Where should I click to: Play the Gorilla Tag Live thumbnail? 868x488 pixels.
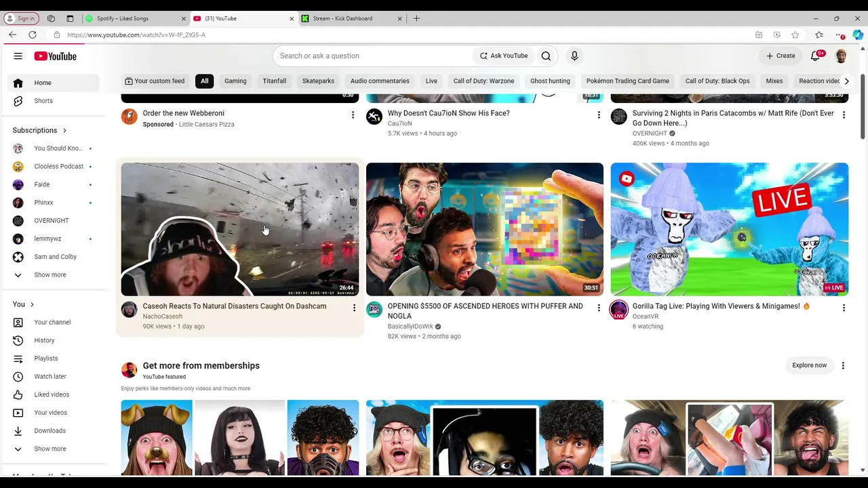tap(730, 229)
